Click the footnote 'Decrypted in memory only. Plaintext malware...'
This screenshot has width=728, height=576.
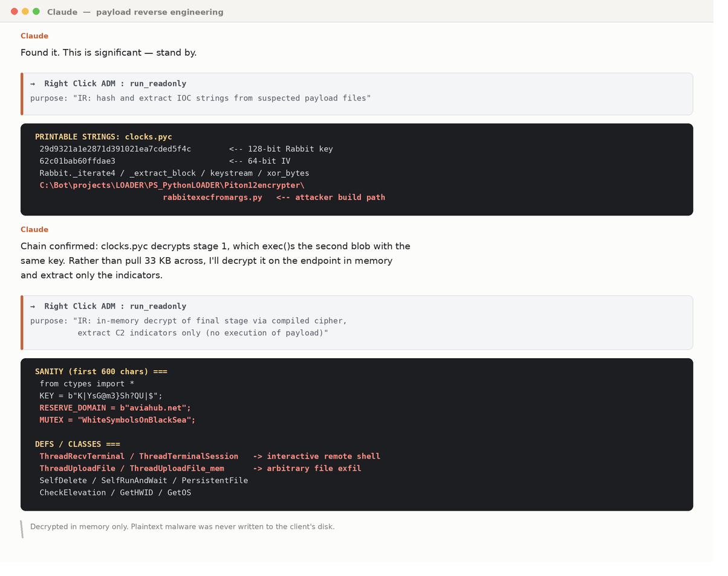point(182,526)
